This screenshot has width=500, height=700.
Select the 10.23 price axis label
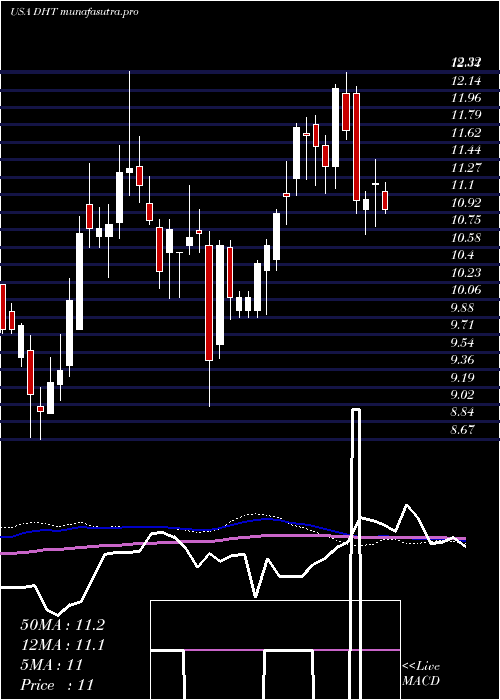tap(466, 273)
